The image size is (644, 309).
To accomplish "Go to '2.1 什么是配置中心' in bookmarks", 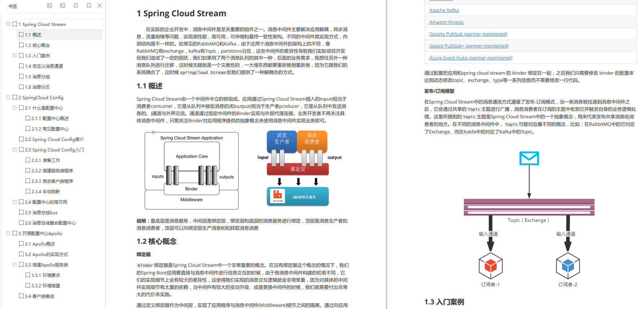I will (44, 108).
